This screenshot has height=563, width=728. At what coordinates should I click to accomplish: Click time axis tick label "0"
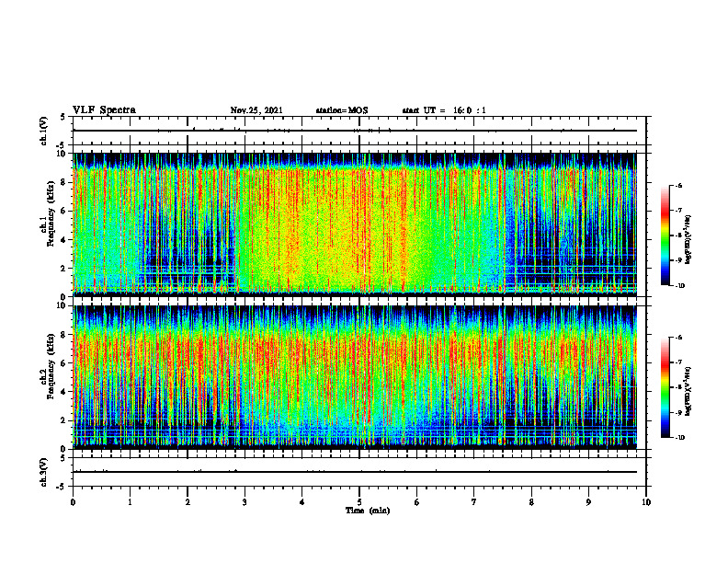[73, 502]
